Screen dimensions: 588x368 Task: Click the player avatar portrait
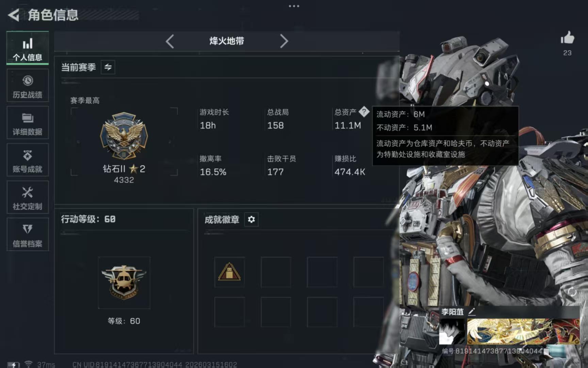coord(452,331)
